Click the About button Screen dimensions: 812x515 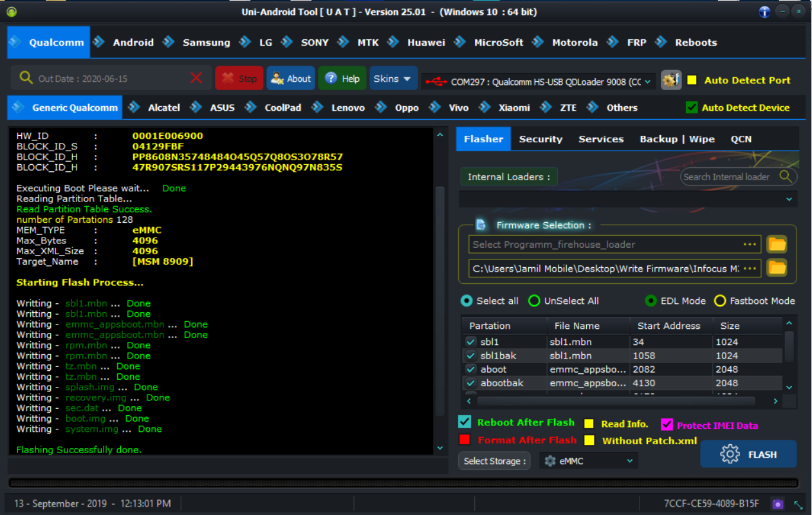[x=291, y=79]
